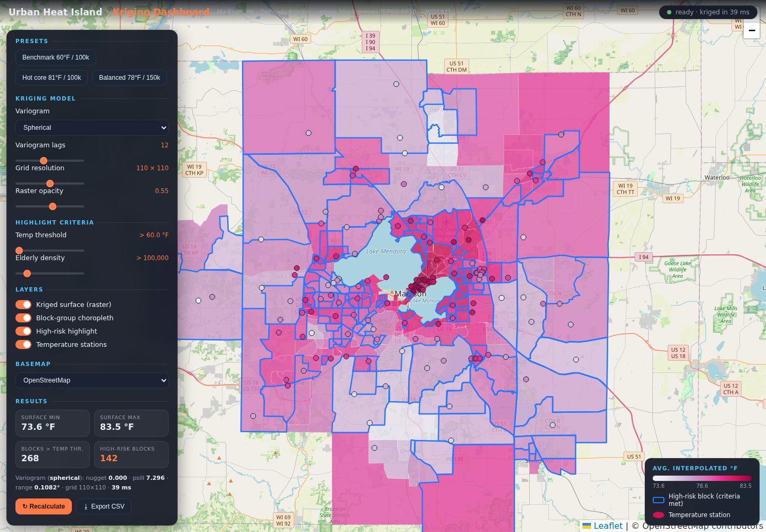Open the Basemap dropdown showing OpenStreetMap
766x532 pixels.
[92, 380]
